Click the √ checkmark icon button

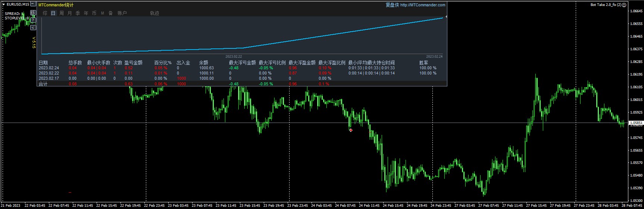click(x=33, y=27)
